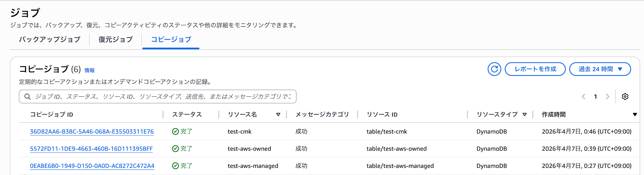This screenshot has height=175, width=644.
Task: Switch to バックアップジョブ tab
Action: tap(50, 39)
